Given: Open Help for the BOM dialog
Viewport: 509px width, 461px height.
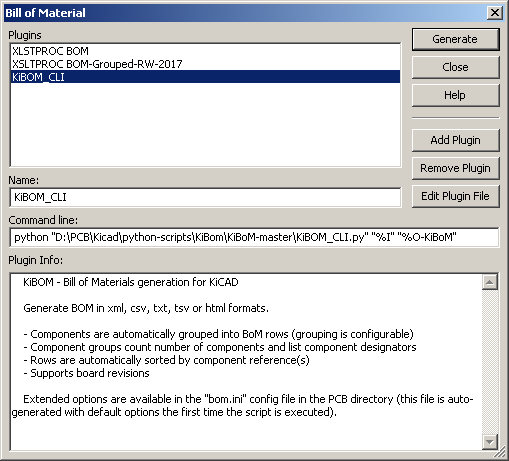Looking at the screenshot, I should [x=455, y=95].
